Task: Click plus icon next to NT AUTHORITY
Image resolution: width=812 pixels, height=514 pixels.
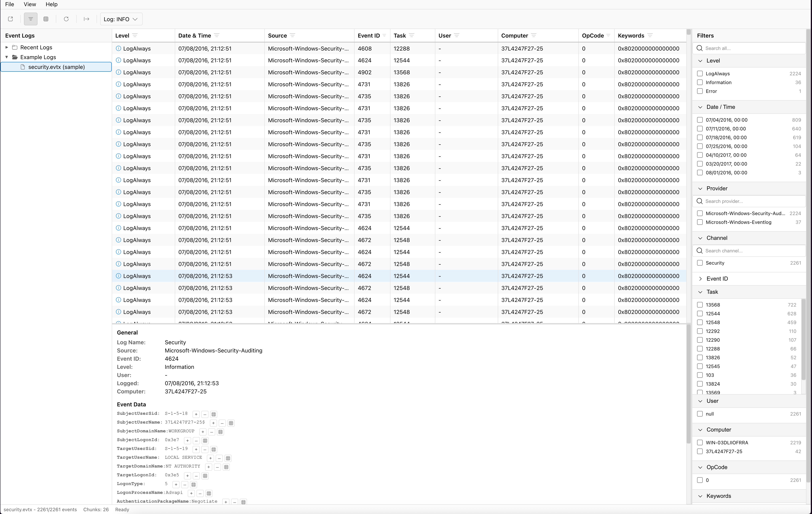Action: tap(209, 467)
